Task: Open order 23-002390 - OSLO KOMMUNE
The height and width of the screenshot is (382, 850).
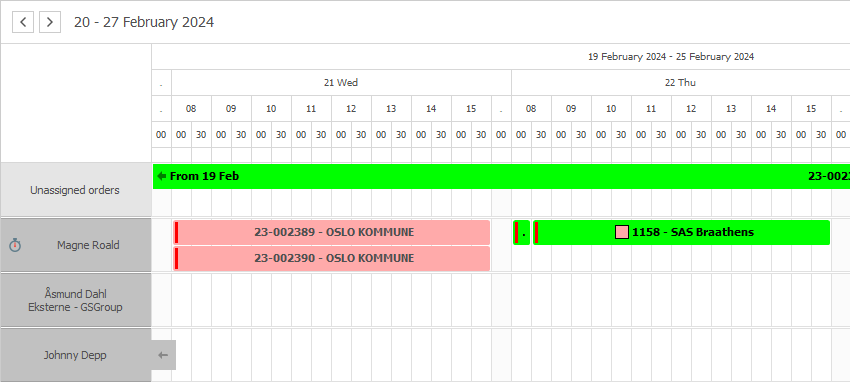Action: tap(332, 258)
